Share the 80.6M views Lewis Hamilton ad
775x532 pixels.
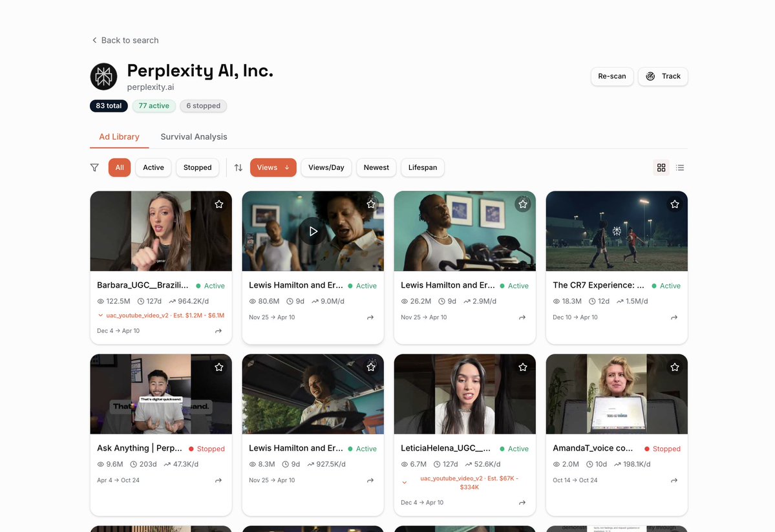click(x=370, y=317)
